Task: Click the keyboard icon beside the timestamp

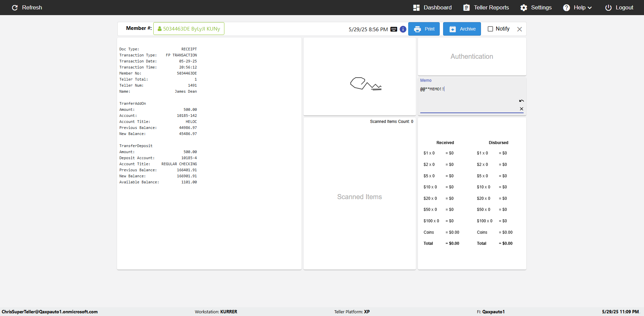Action: 394,29
